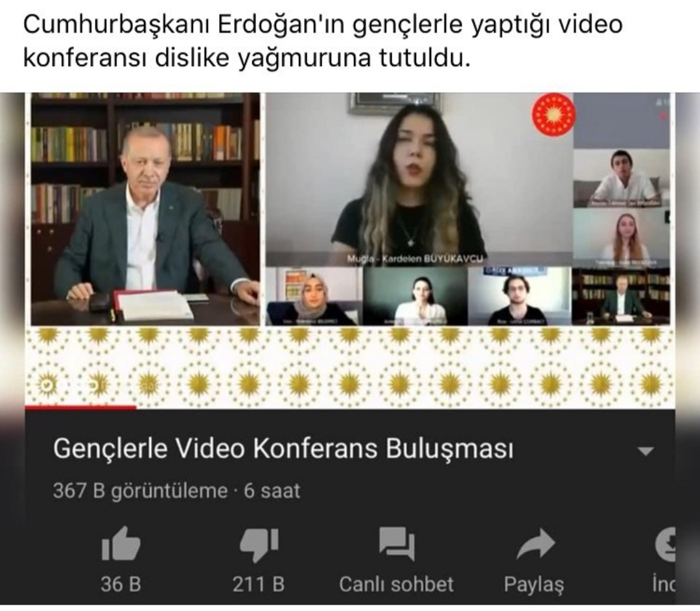Screen dimensions: 700x611
Task: Select the tile of woman wearing headscarf
Action: 314,296
